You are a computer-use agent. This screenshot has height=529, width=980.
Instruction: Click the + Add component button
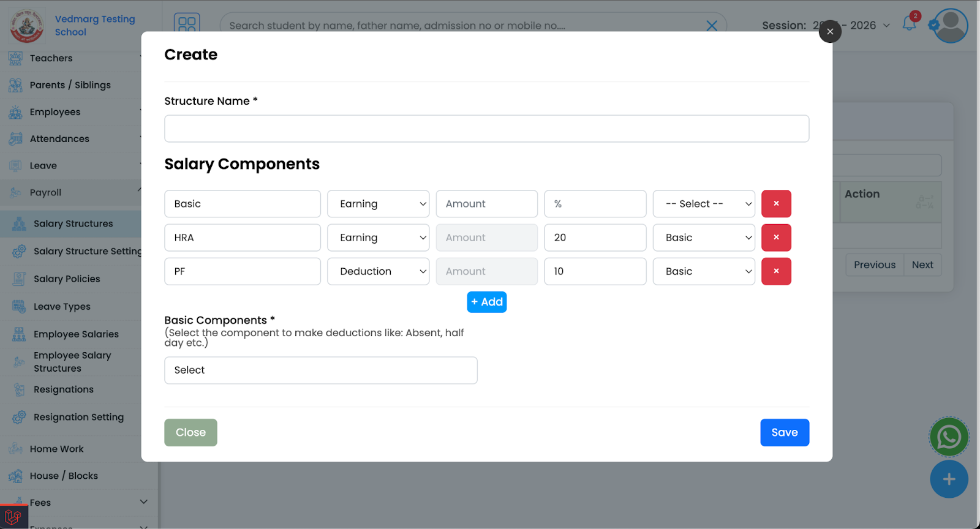point(487,302)
